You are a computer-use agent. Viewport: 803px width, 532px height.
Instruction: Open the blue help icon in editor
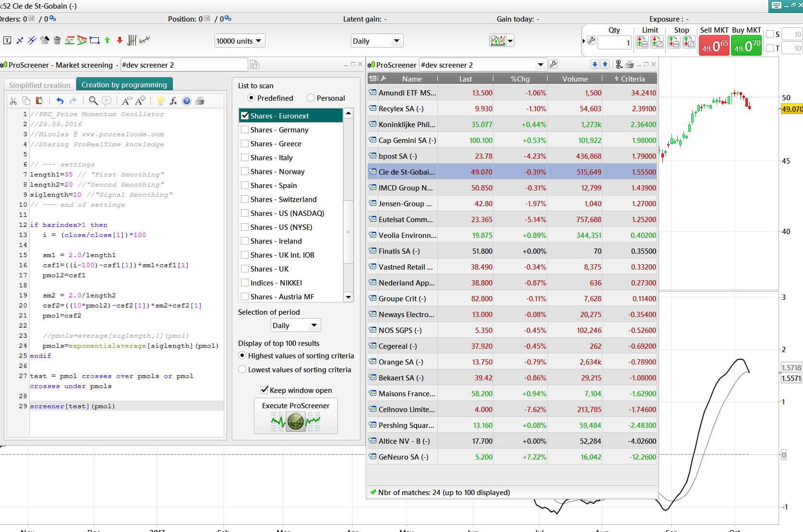click(187, 101)
